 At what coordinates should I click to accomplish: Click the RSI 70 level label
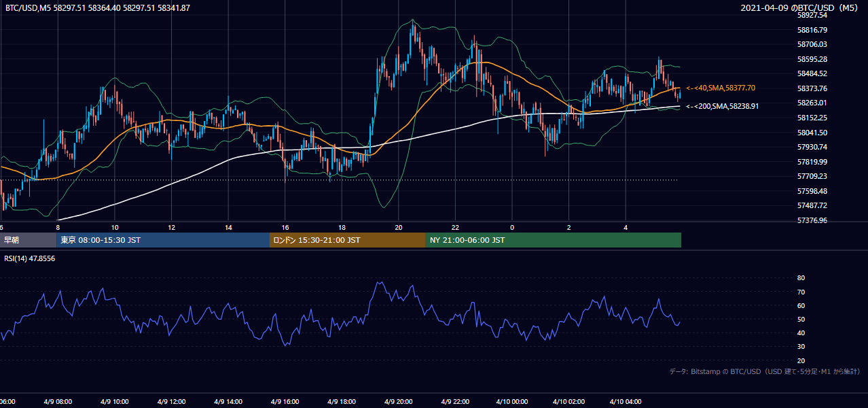pyautogui.click(x=801, y=292)
